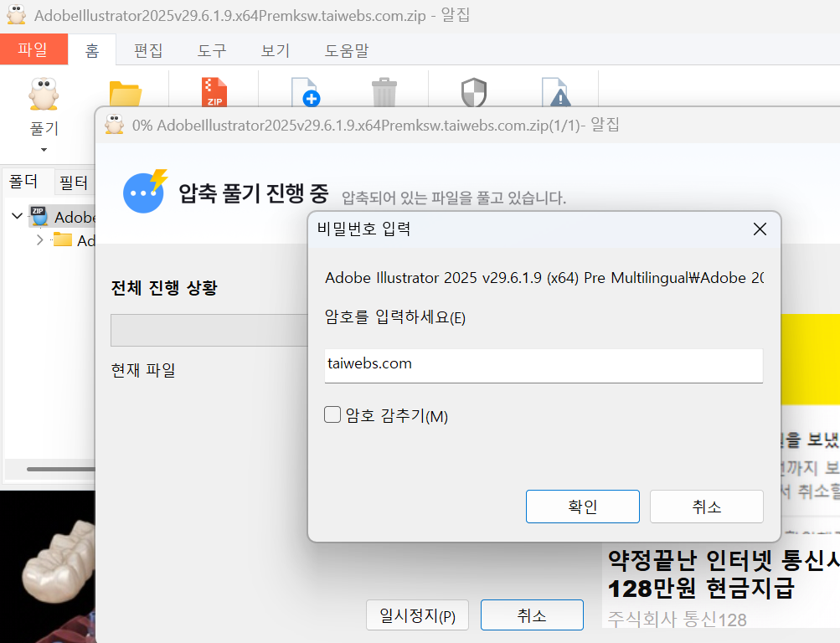Image resolution: width=840 pixels, height=643 pixels.
Task: Click the file warning triangle icon
Action: pyautogui.click(x=555, y=92)
